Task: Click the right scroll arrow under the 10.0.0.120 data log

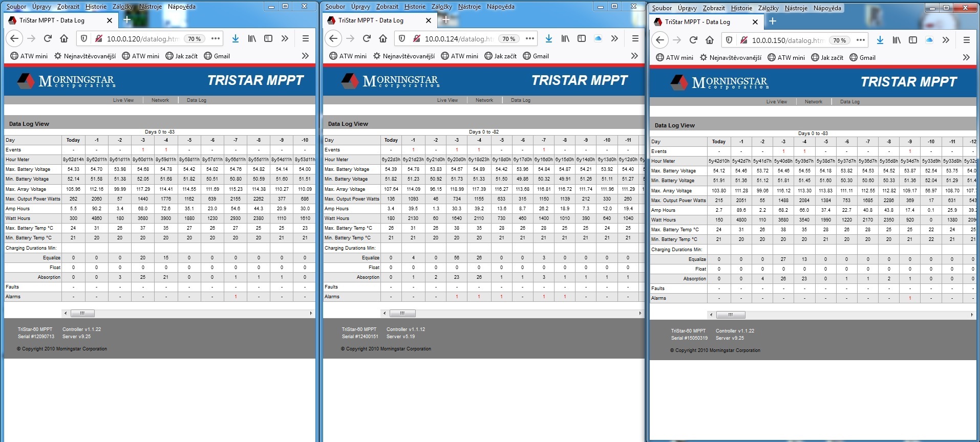Action: (311, 313)
